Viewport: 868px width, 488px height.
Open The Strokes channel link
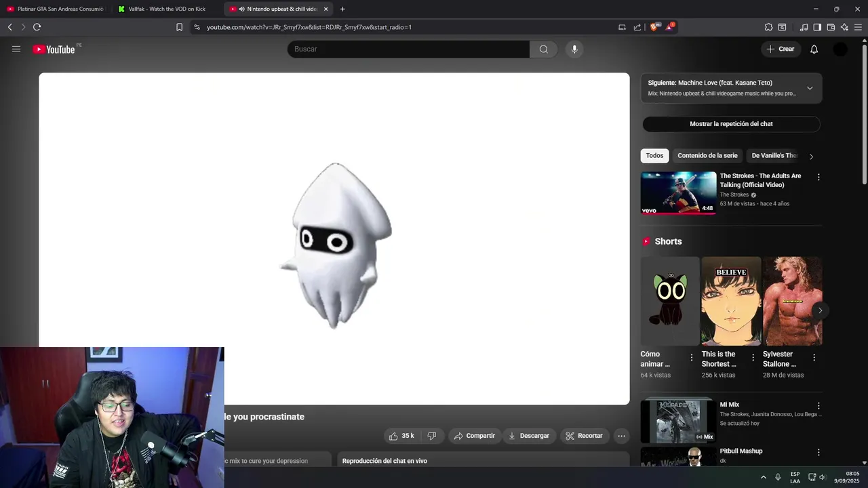point(734,195)
